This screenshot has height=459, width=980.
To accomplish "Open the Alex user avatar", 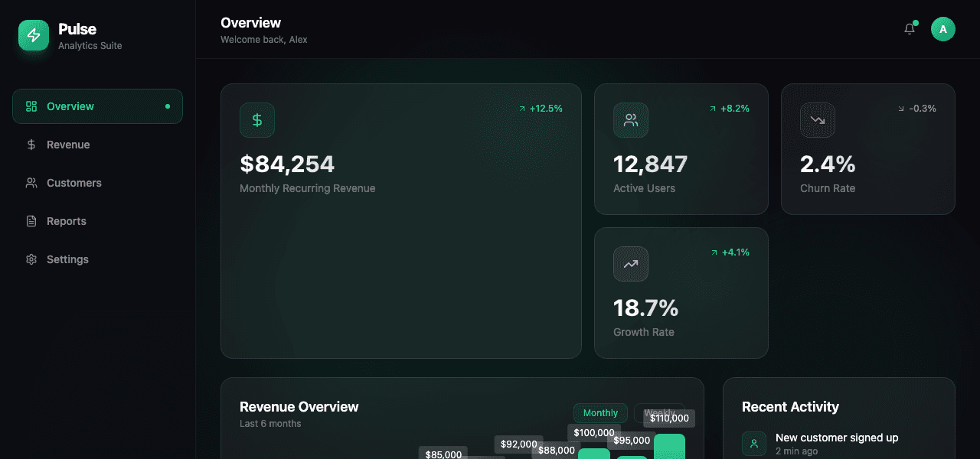I will tap(943, 29).
